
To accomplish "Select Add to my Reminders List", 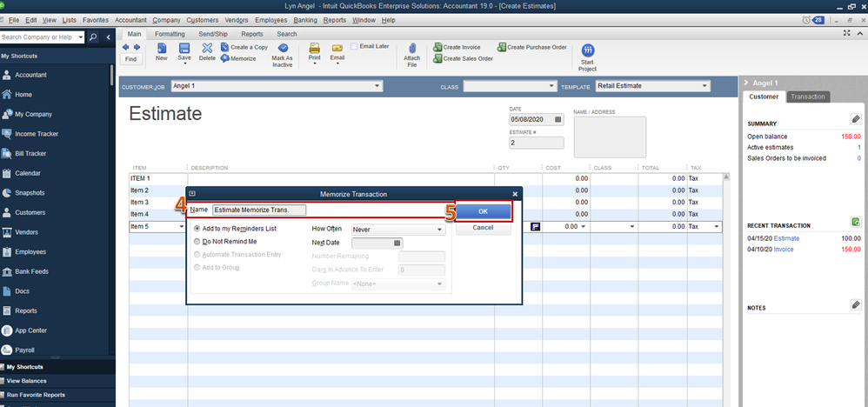I will click(197, 229).
